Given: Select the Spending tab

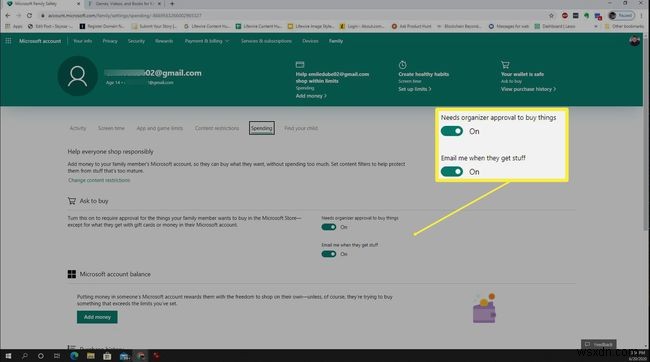Looking at the screenshot, I should point(262,128).
